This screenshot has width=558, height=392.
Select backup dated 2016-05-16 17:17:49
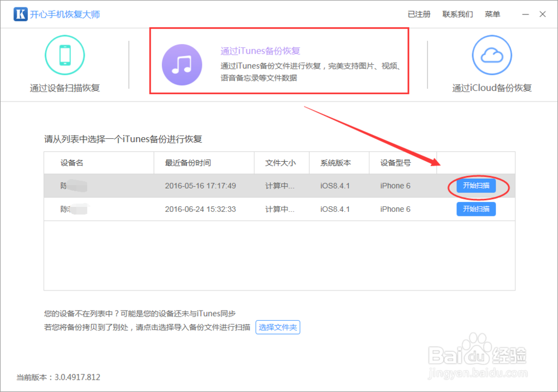[x=280, y=186]
